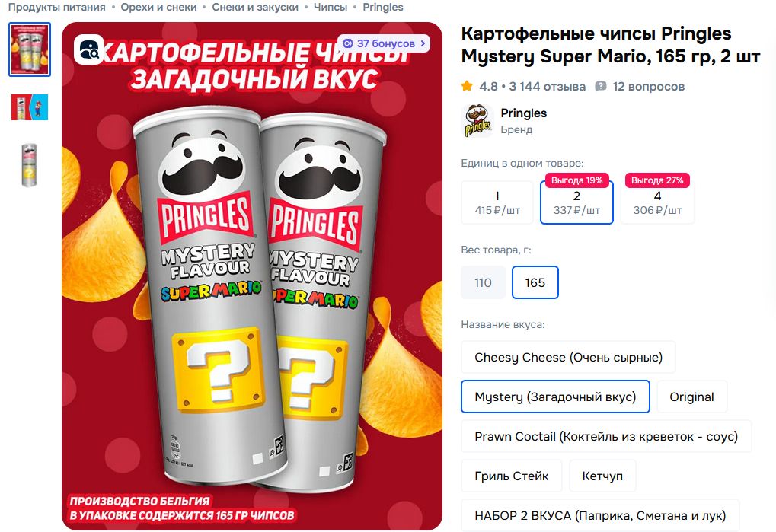Select the first product thumbnail
Image resolution: width=776 pixels, height=532 pixels.
coord(30,49)
